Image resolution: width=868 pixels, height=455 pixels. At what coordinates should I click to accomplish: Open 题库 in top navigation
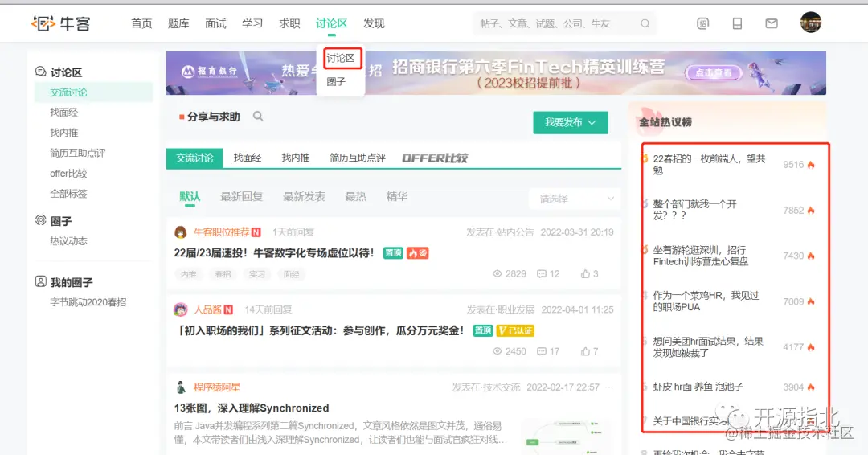(178, 23)
